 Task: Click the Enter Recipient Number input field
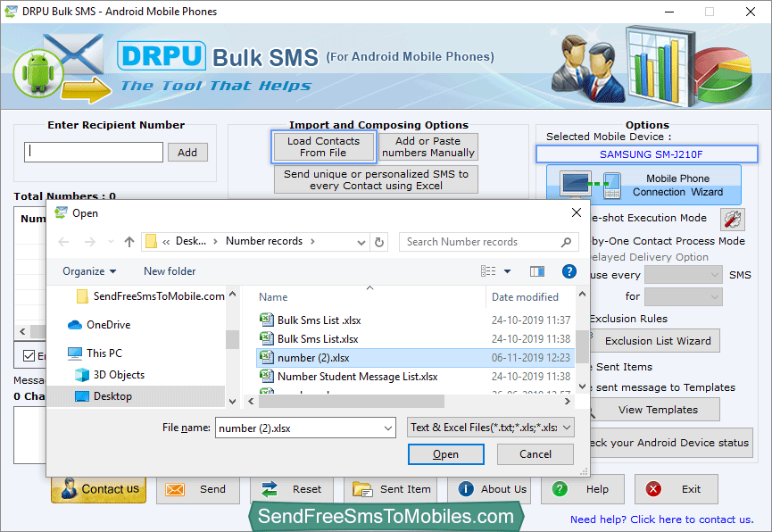point(94,153)
